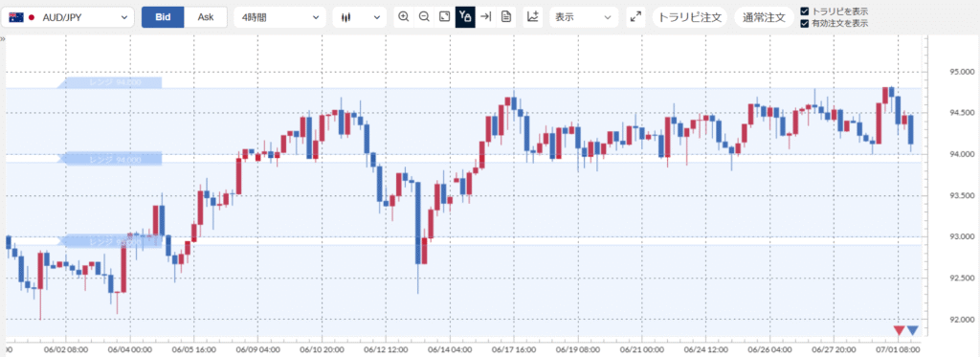Zoom in on the chart
Image resolution: width=980 pixels, height=357 pixels.
tap(404, 17)
